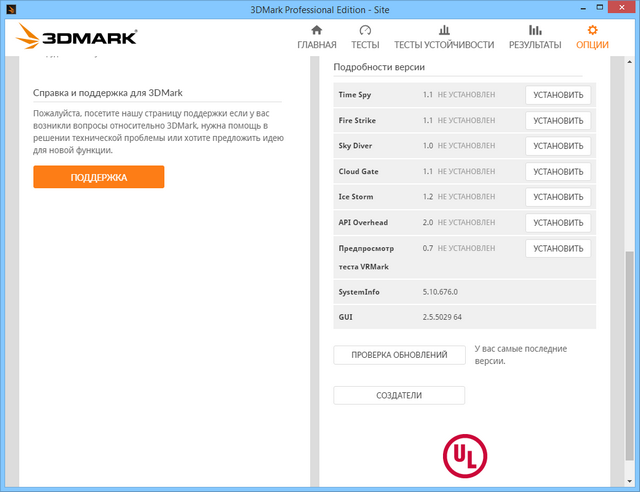Maximize the 3DMark window

pos(600,7)
